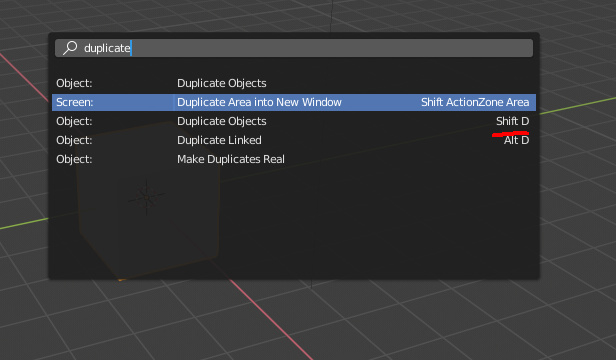Screen dimensions: 616x360
Task: Run Duplicate Area into New Window
Action: pos(294,102)
